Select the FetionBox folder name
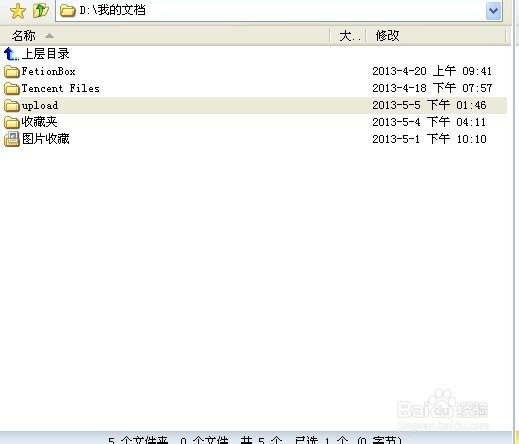Screen dimensions: 519x444 (49, 71)
